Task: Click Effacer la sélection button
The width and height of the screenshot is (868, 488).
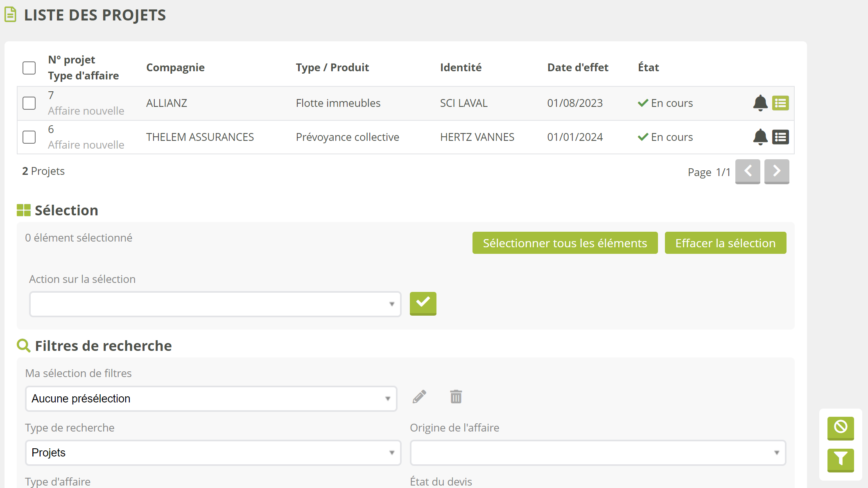Action: click(725, 243)
